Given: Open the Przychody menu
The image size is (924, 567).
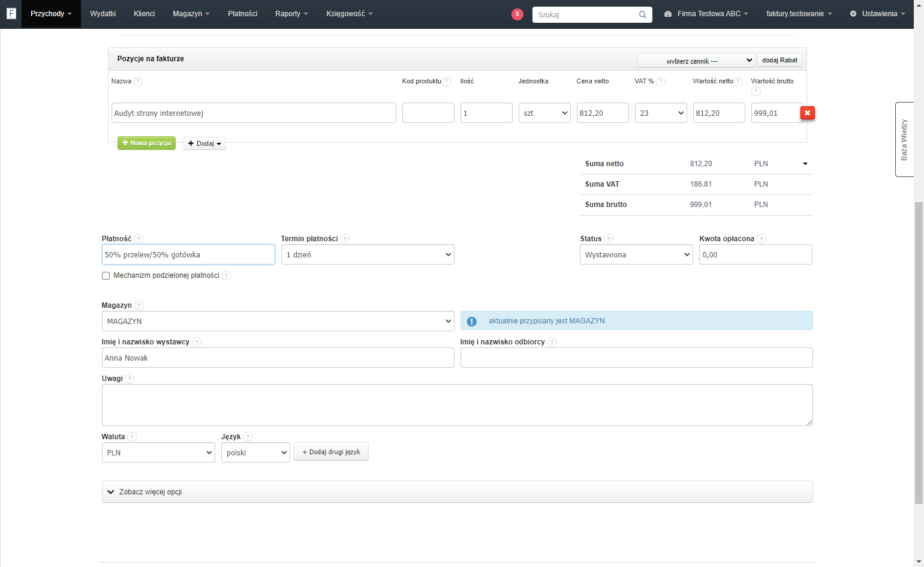Looking at the screenshot, I should pos(51,14).
